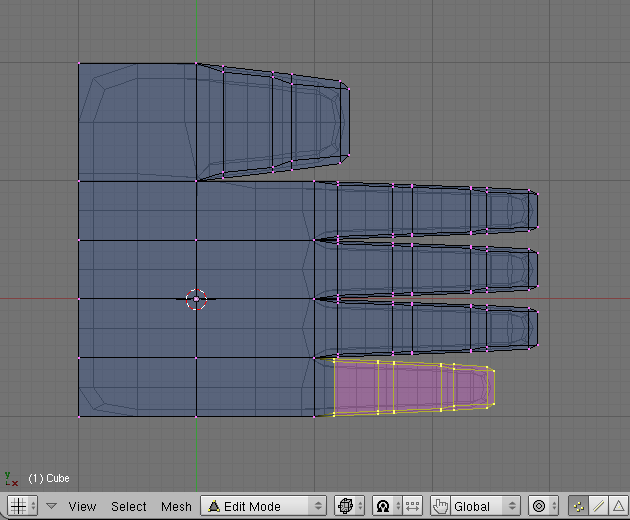Click the '(1) Cube' object label
Image resolution: width=630 pixels, height=520 pixels.
49,478
